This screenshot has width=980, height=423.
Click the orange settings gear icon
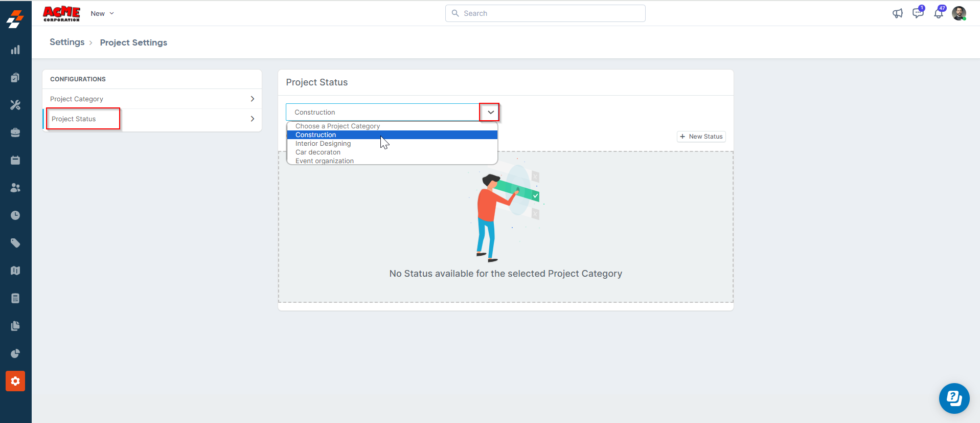[15, 381]
